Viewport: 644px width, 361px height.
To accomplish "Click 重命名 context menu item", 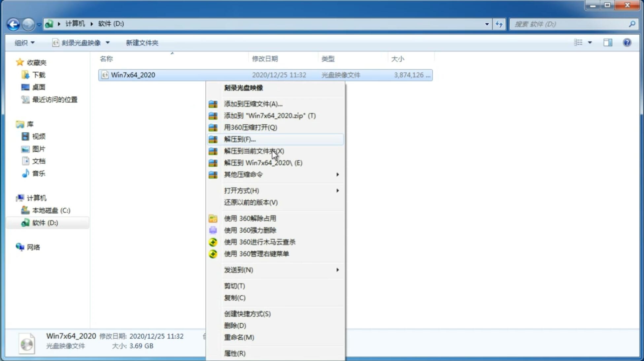I will point(239,337).
